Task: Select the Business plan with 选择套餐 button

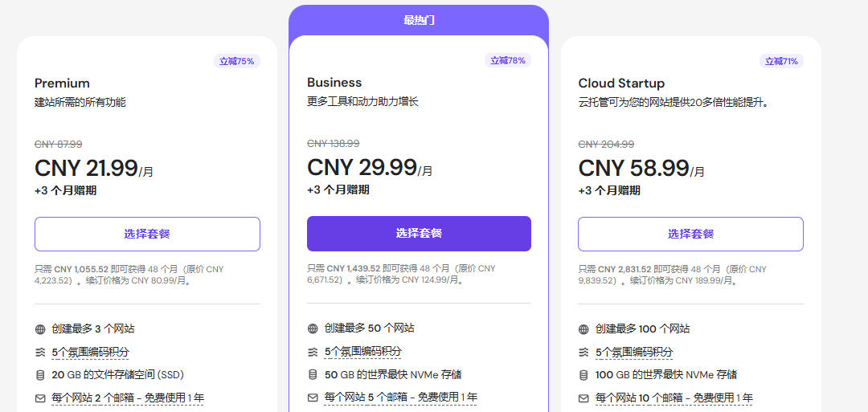Action: pyautogui.click(x=419, y=234)
